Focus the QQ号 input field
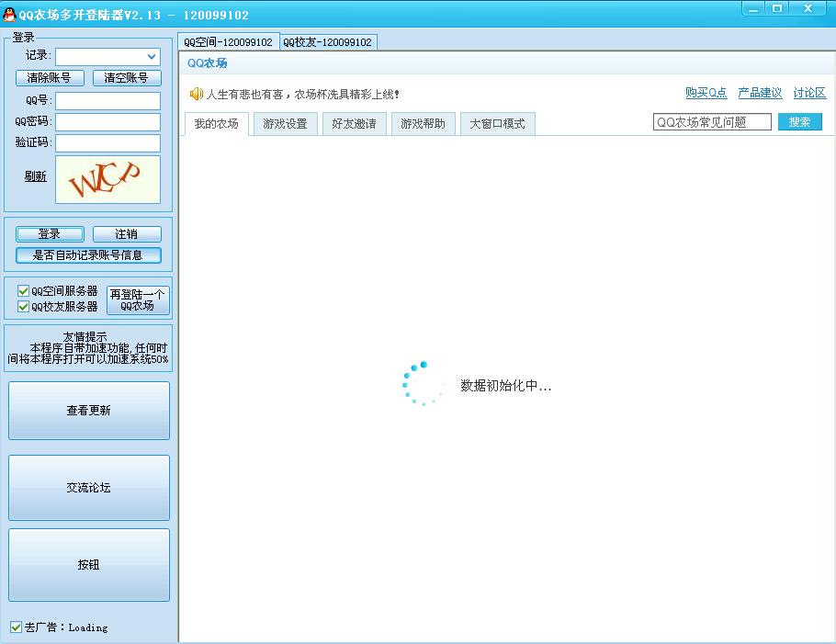 pyautogui.click(x=107, y=101)
